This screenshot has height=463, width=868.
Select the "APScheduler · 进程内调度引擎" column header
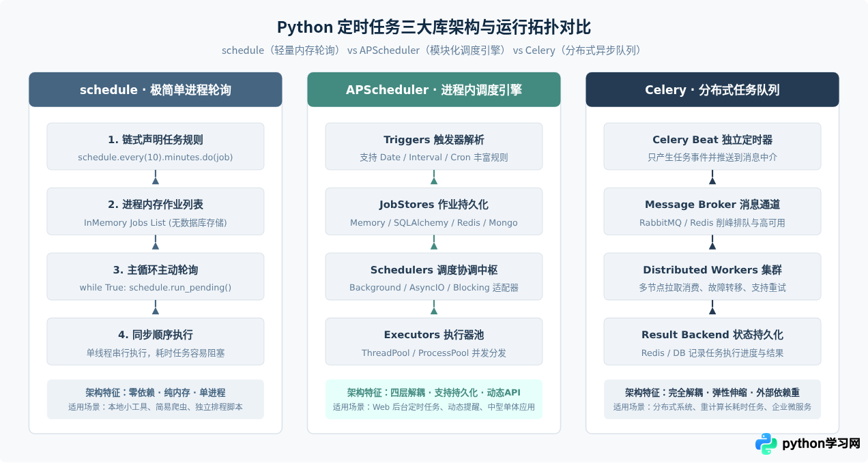(434, 89)
